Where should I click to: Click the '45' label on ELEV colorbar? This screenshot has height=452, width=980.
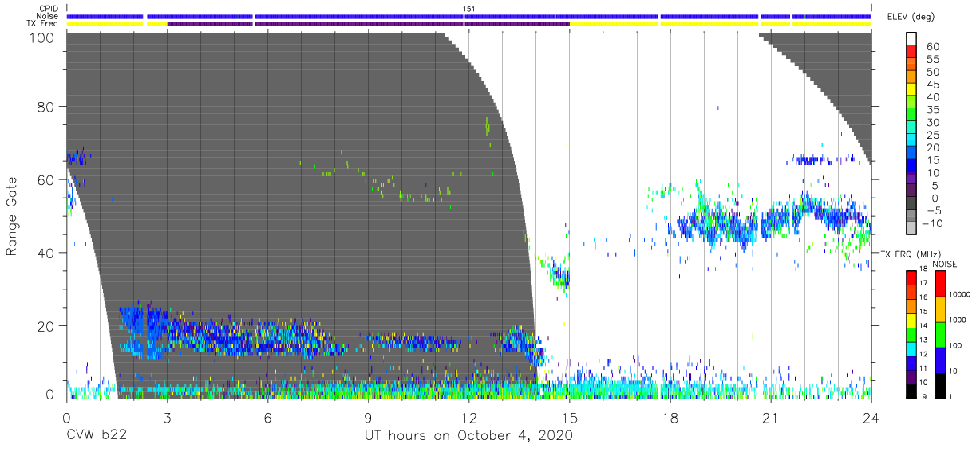(931, 85)
